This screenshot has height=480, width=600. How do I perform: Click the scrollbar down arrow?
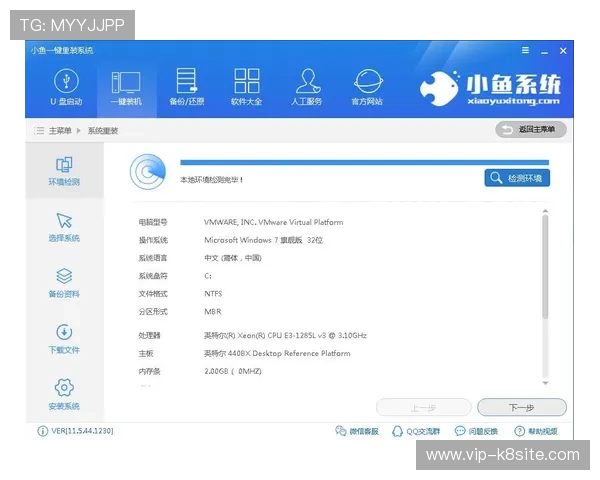pos(545,383)
